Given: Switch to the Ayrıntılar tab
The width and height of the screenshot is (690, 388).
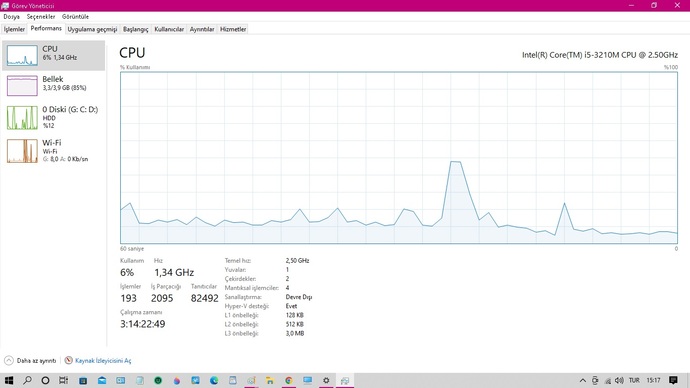Looking at the screenshot, I should pyautogui.click(x=202, y=29).
